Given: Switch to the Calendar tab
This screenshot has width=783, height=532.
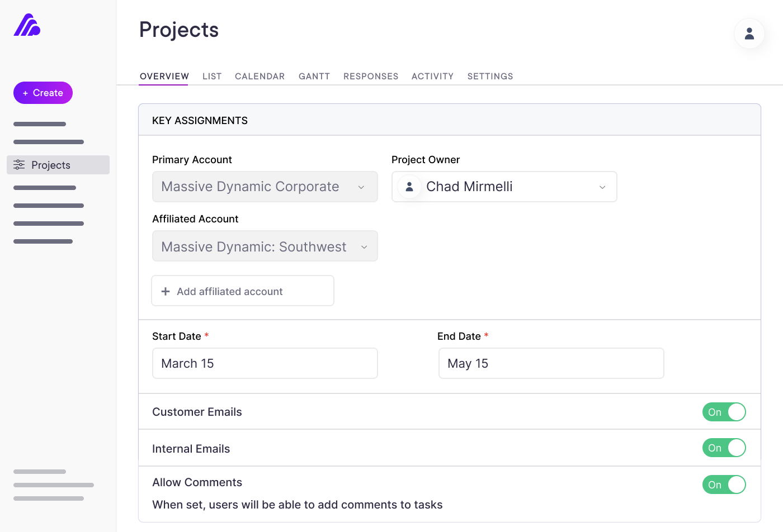Looking at the screenshot, I should point(260,76).
